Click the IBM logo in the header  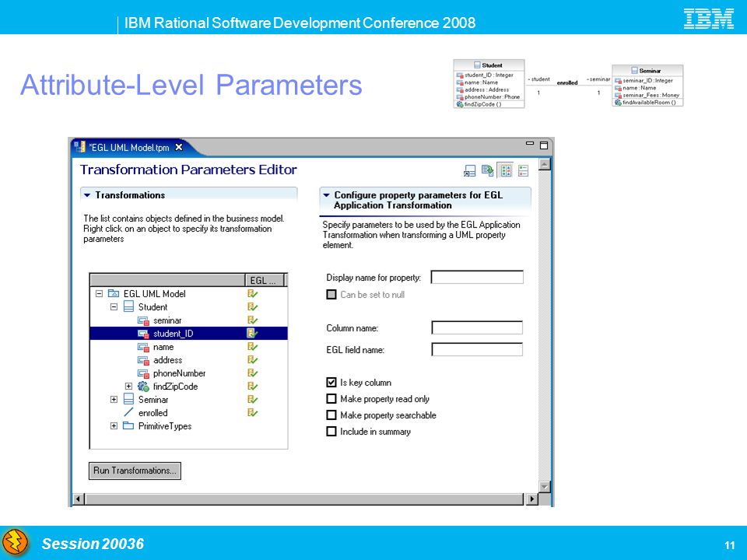tap(708, 19)
